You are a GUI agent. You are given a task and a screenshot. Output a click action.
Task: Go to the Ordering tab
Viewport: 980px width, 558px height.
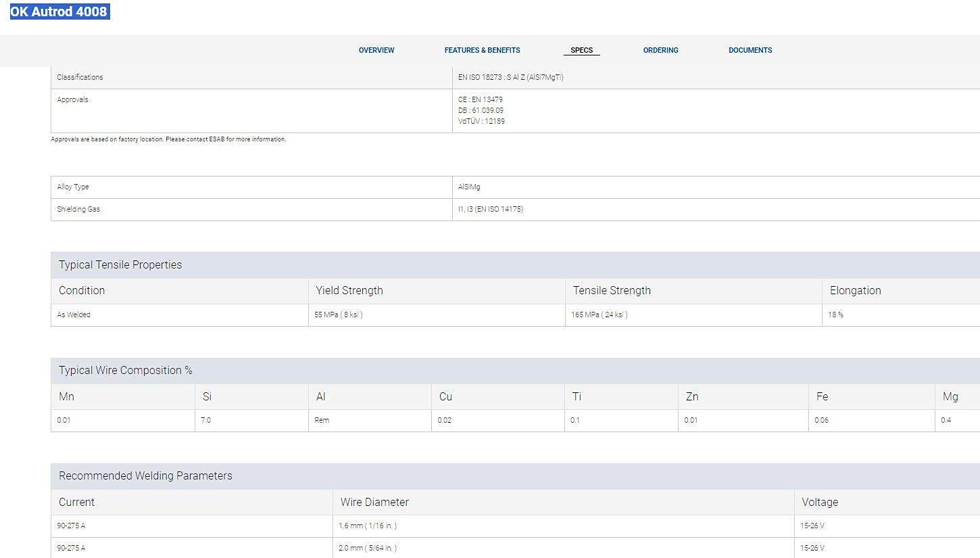point(660,50)
